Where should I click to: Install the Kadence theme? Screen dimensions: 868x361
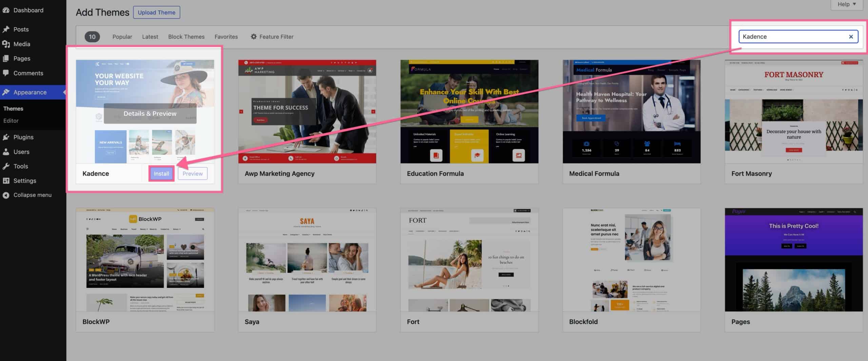click(x=161, y=173)
